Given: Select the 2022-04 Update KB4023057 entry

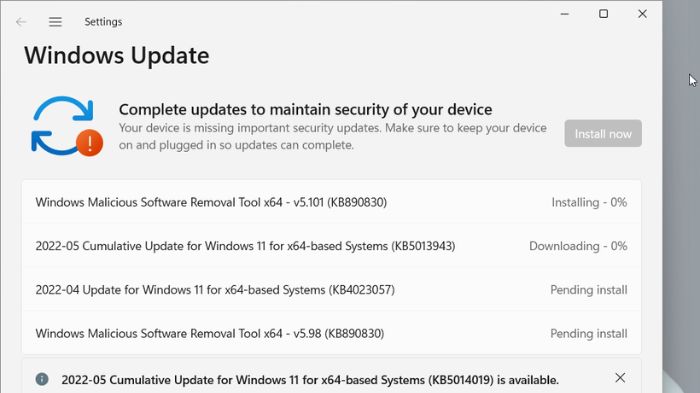Looking at the screenshot, I should point(331,290).
